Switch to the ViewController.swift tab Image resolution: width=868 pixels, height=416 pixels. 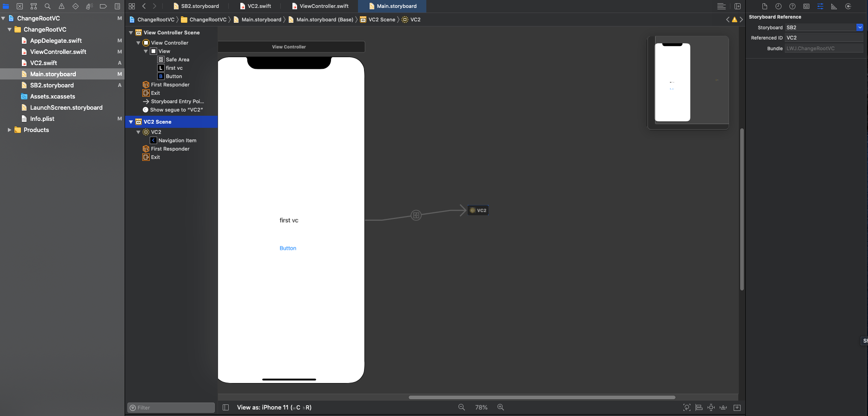point(320,6)
